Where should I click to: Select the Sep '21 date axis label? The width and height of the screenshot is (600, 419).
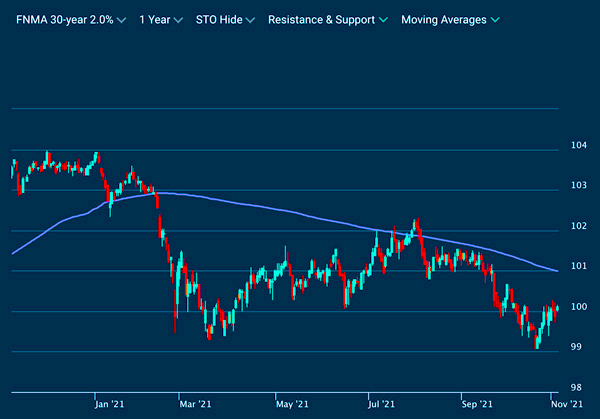[x=474, y=404]
